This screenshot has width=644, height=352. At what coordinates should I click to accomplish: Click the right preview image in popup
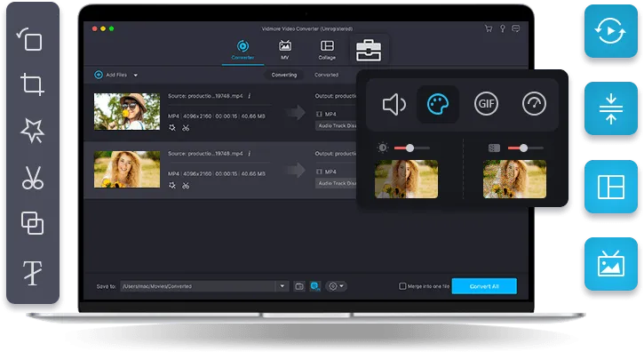[x=514, y=180]
